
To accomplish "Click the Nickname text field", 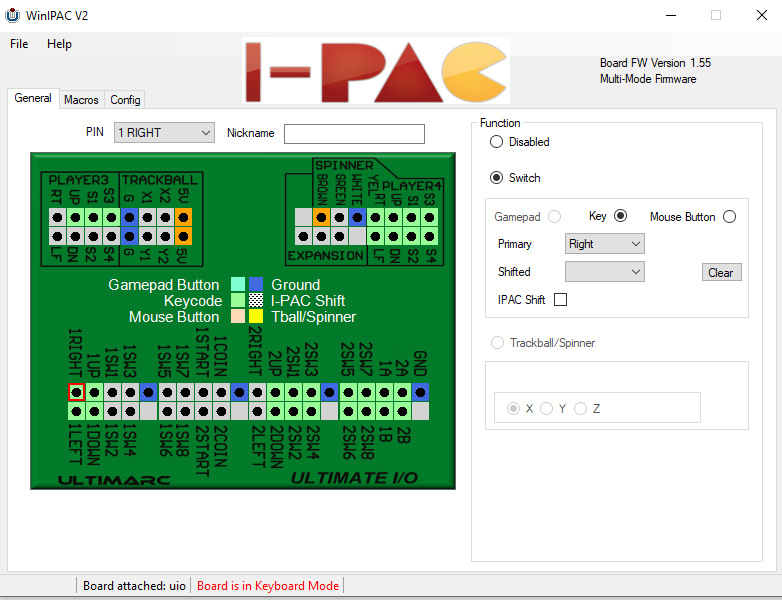I will (354, 134).
